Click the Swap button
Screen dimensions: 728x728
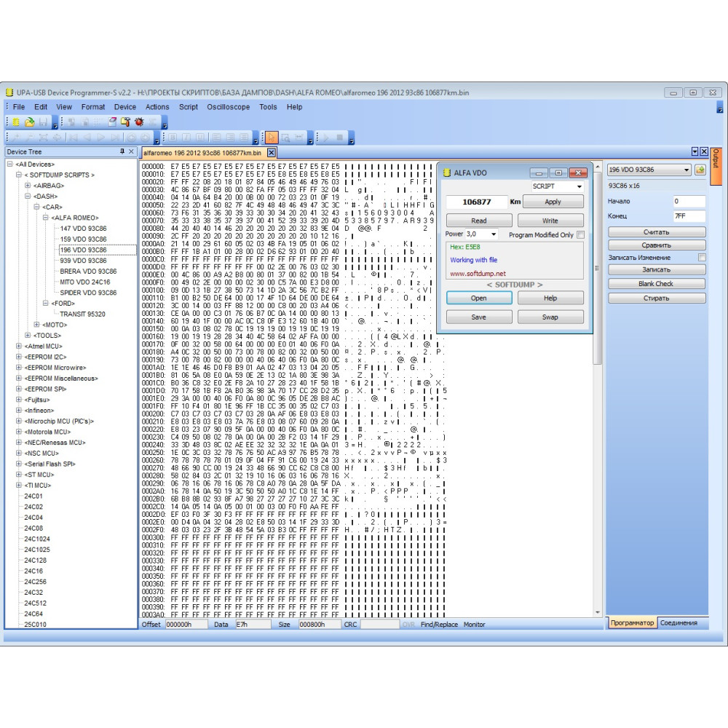(x=550, y=317)
